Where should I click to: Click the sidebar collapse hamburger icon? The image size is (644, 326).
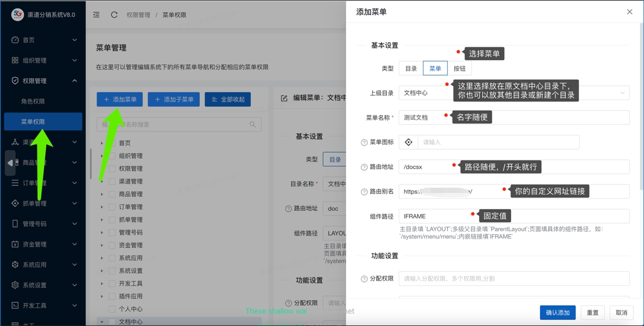96,15
